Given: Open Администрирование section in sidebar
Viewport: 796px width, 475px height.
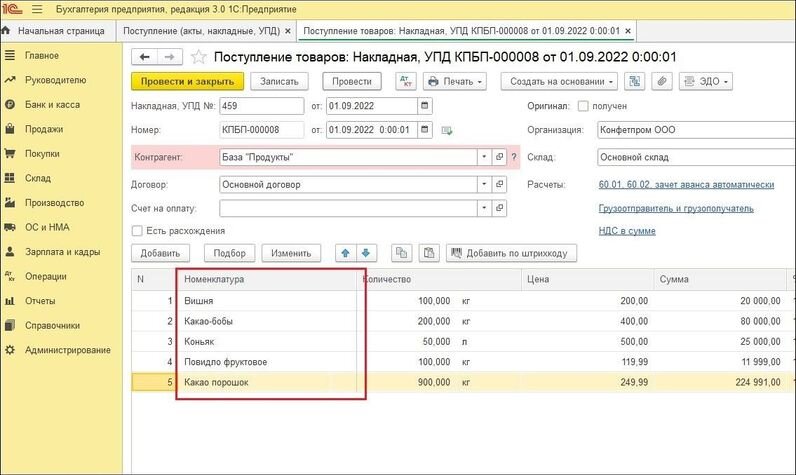Looking at the screenshot, I should [x=68, y=350].
